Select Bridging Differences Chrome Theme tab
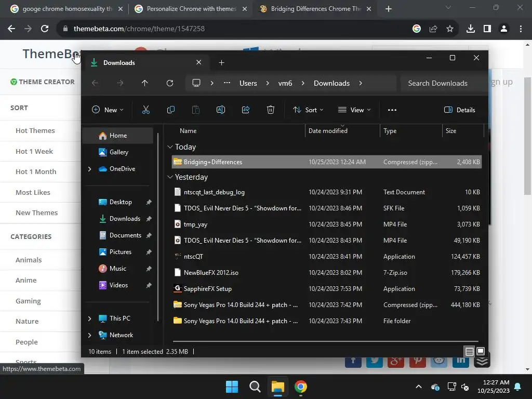The image size is (532, 399). coord(315,9)
